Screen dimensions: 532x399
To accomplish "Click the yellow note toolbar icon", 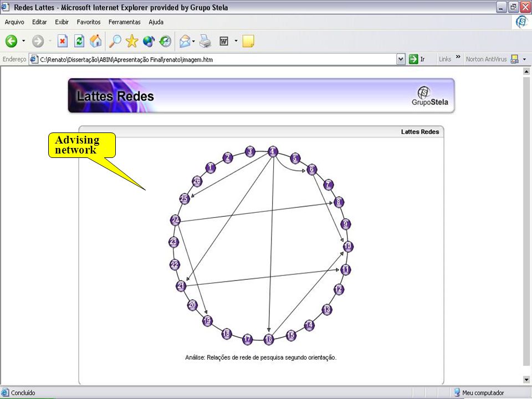I will (248, 41).
